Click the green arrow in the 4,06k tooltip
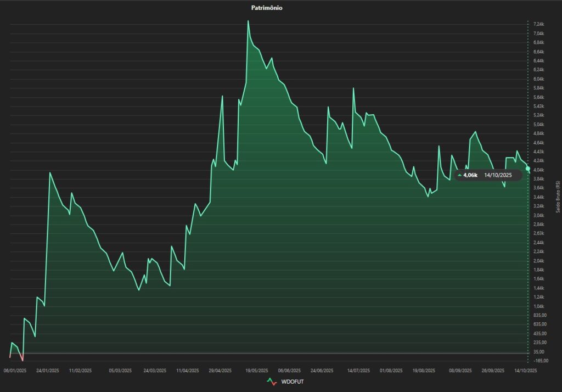 point(459,175)
